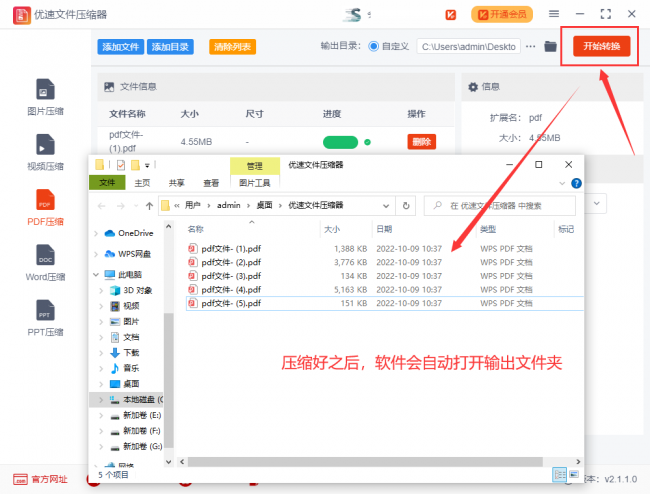Click the navigation pane vertical scrollbar
This screenshot has width=650, height=494.
click(x=168, y=380)
